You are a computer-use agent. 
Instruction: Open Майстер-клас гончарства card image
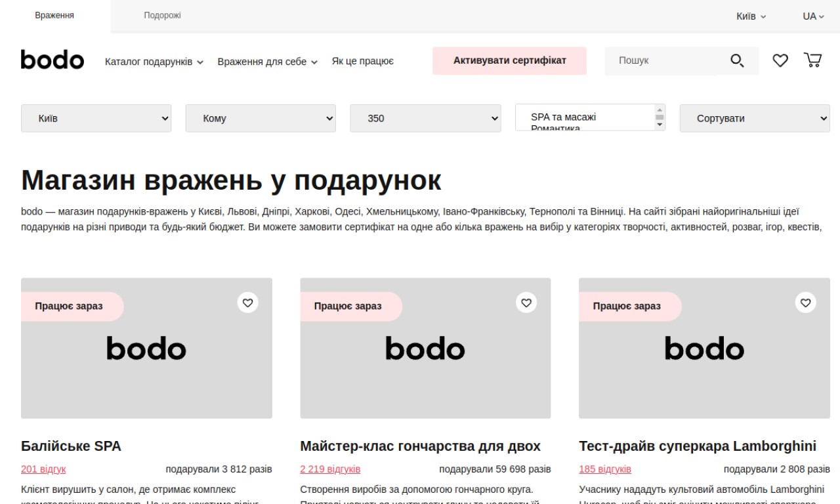(x=425, y=348)
